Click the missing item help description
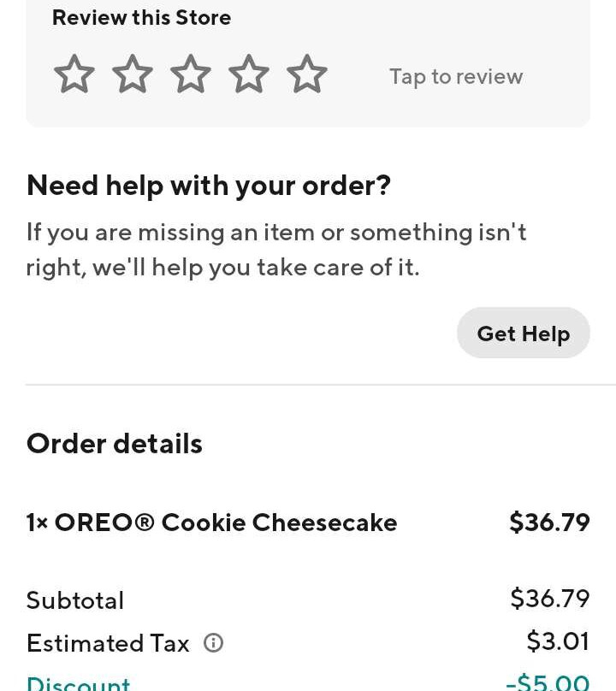This screenshot has width=616, height=691. (x=275, y=250)
